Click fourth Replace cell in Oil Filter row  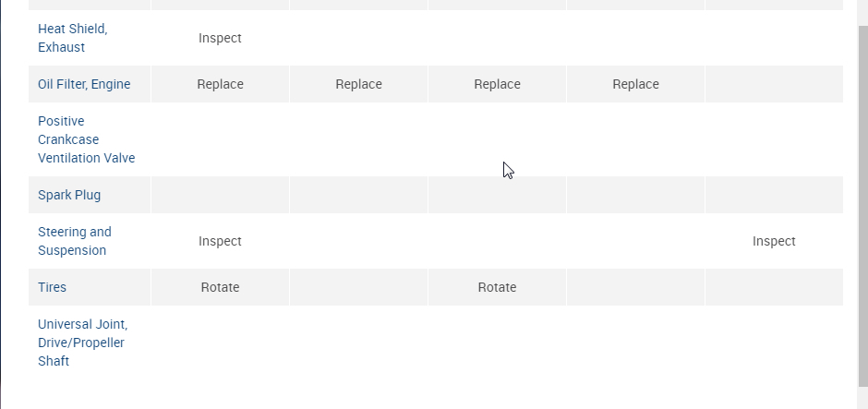[635, 84]
